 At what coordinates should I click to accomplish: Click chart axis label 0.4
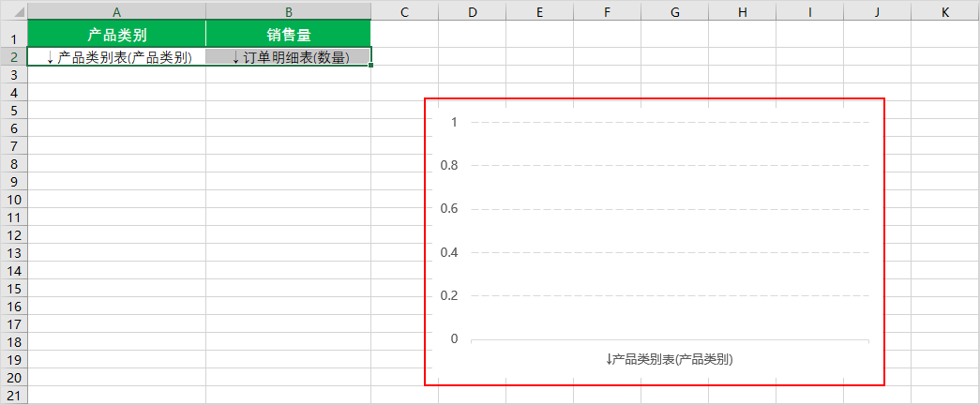click(x=449, y=252)
